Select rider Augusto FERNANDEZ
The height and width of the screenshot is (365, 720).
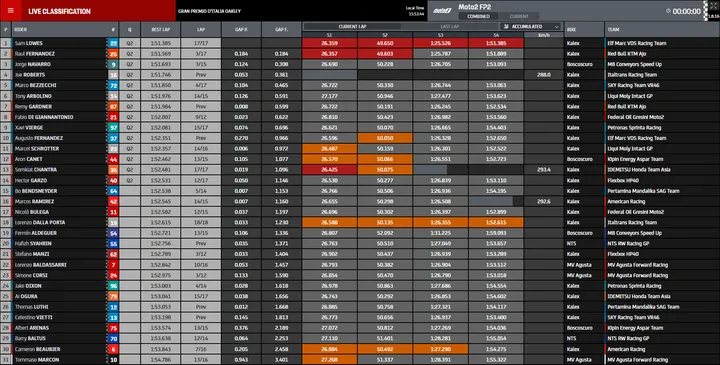click(x=39, y=138)
